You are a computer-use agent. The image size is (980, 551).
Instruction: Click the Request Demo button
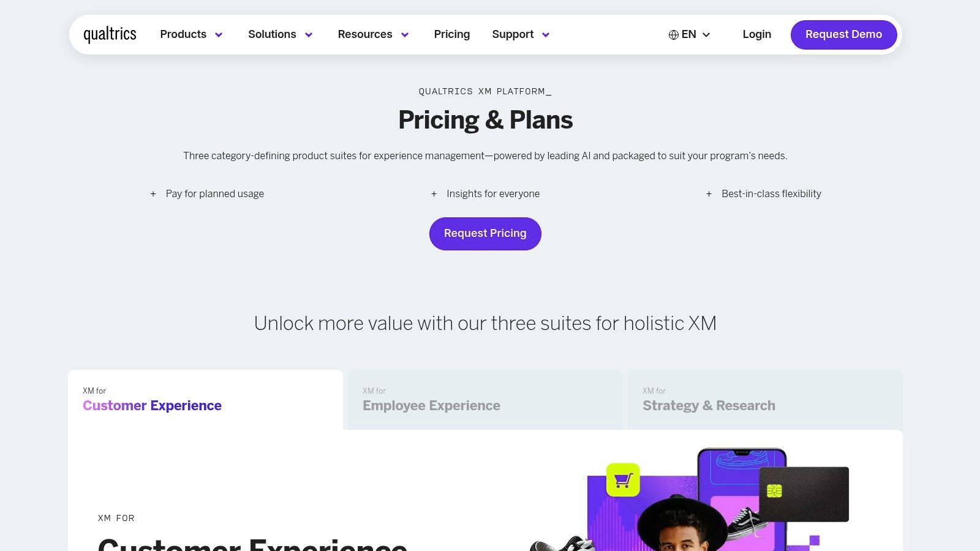pos(843,34)
